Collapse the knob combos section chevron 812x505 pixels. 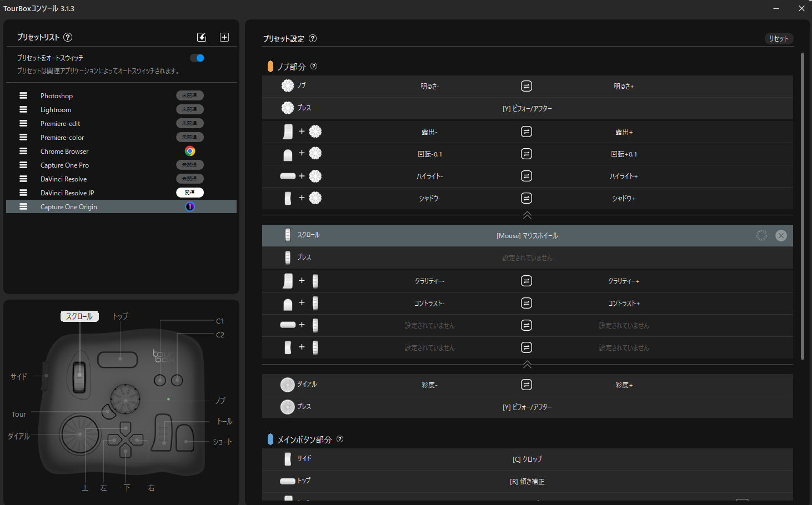point(527,215)
